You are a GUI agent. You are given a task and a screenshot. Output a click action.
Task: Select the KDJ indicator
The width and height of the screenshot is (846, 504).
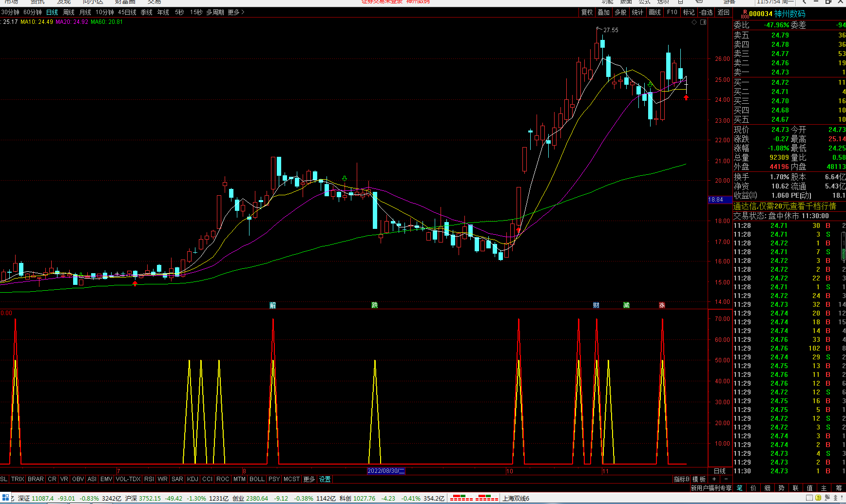click(192, 479)
